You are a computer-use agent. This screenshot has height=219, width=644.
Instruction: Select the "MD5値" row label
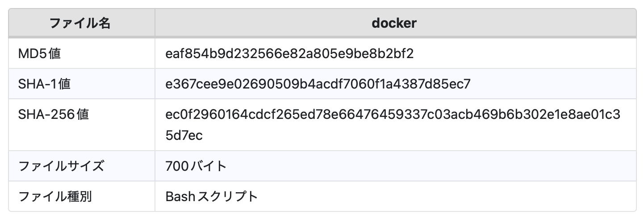[x=39, y=54]
